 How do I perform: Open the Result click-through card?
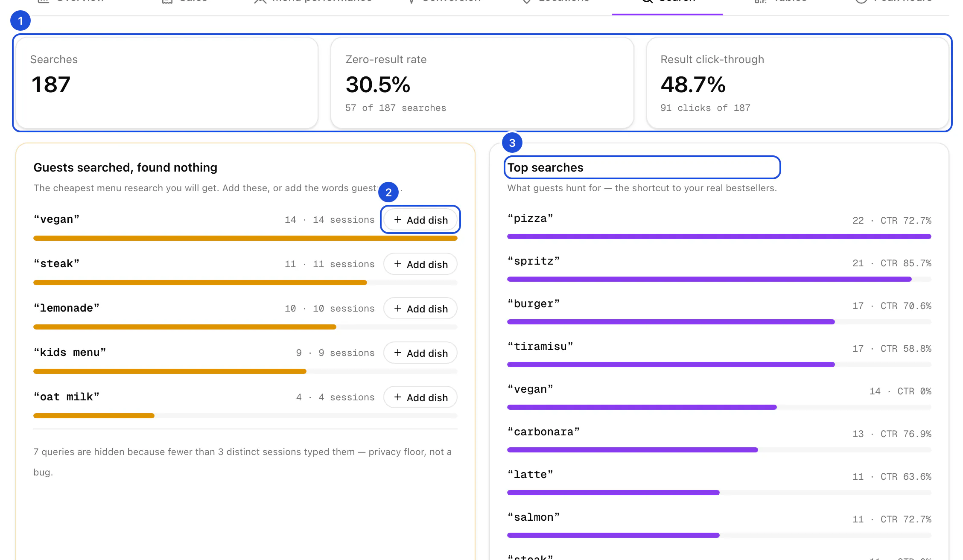pos(797,83)
